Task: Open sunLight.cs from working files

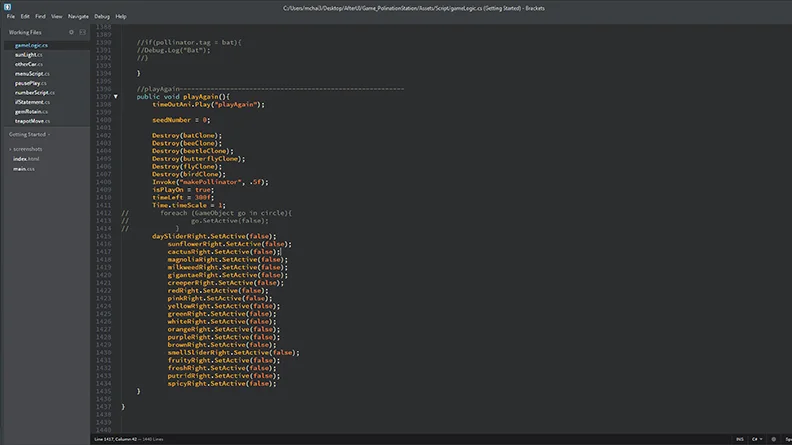Action: (28, 55)
